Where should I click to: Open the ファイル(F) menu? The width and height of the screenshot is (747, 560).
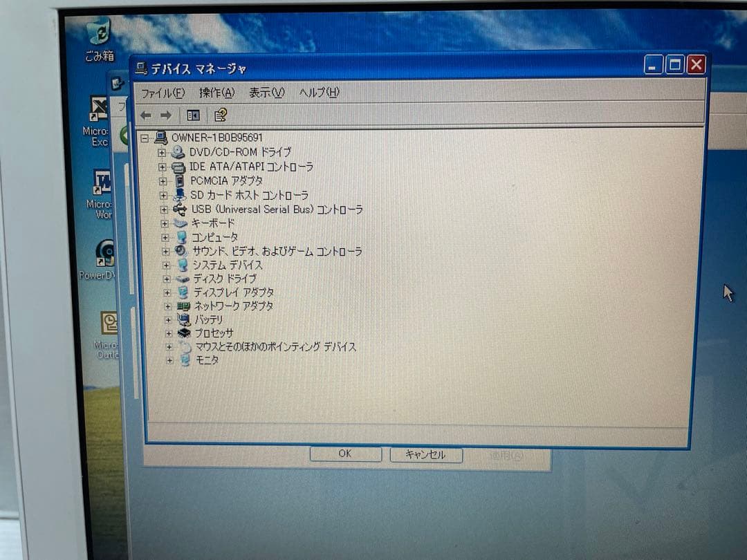(163, 93)
